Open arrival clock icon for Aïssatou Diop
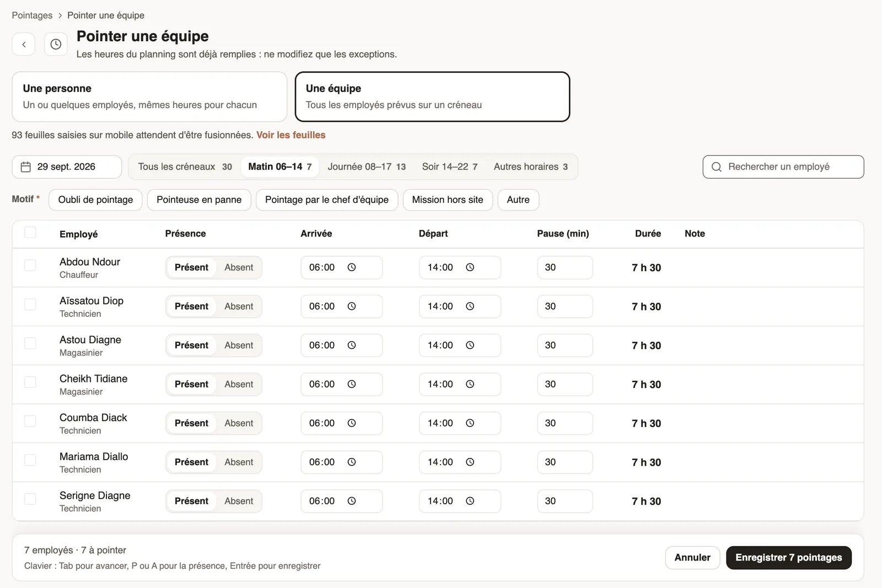The image size is (882, 588). click(x=352, y=306)
